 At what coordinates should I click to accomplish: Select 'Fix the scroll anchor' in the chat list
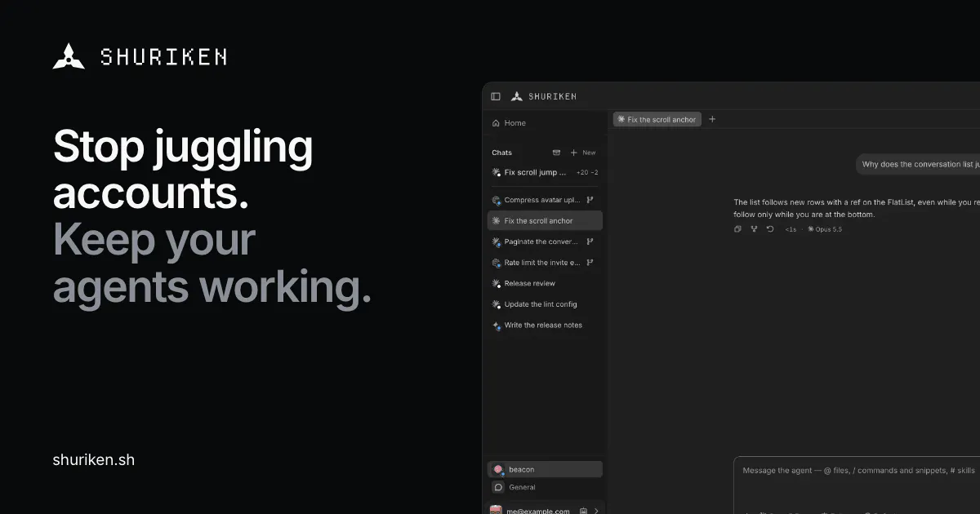tap(545, 221)
